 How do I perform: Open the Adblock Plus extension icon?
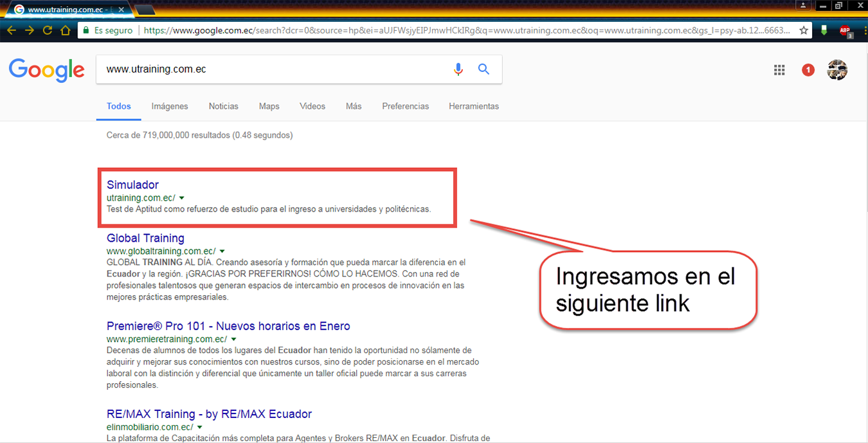coord(845,30)
